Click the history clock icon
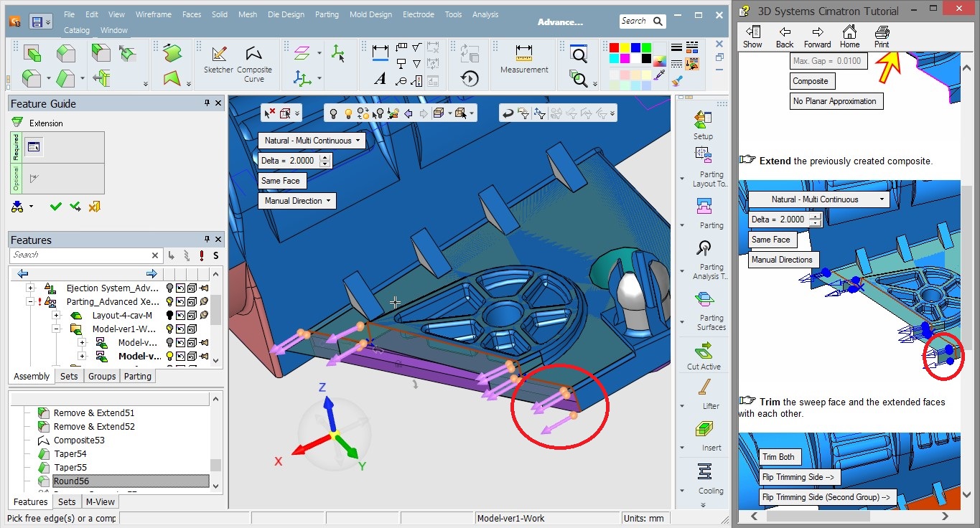This screenshot has height=528, width=980. tap(470, 77)
